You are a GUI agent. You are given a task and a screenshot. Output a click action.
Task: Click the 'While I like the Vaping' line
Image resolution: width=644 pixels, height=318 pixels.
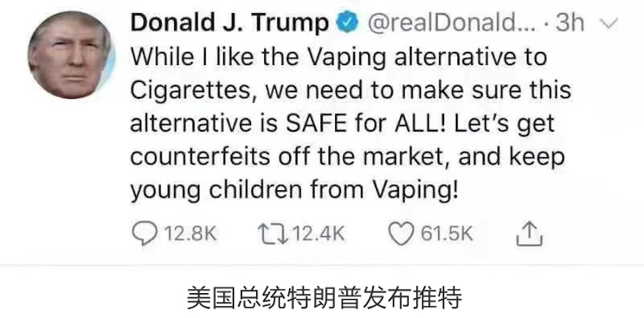coord(258,57)
